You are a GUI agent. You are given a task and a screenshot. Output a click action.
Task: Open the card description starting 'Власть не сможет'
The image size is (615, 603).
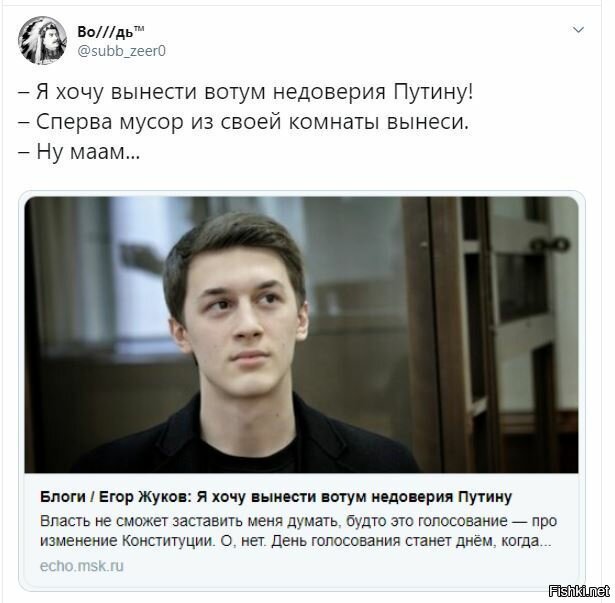point(298,531)
